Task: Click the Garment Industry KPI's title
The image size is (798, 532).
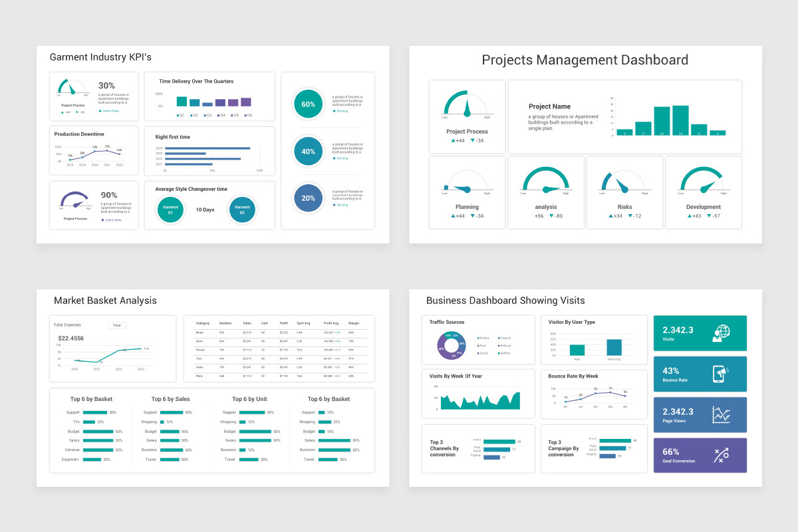Action: click(x=101, y=57)
